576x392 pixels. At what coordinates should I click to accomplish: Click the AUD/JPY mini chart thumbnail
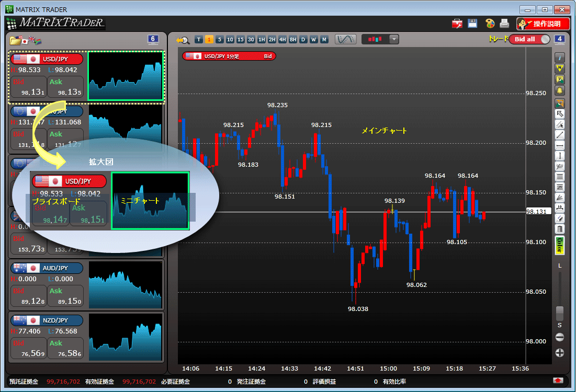coord(126,285)
